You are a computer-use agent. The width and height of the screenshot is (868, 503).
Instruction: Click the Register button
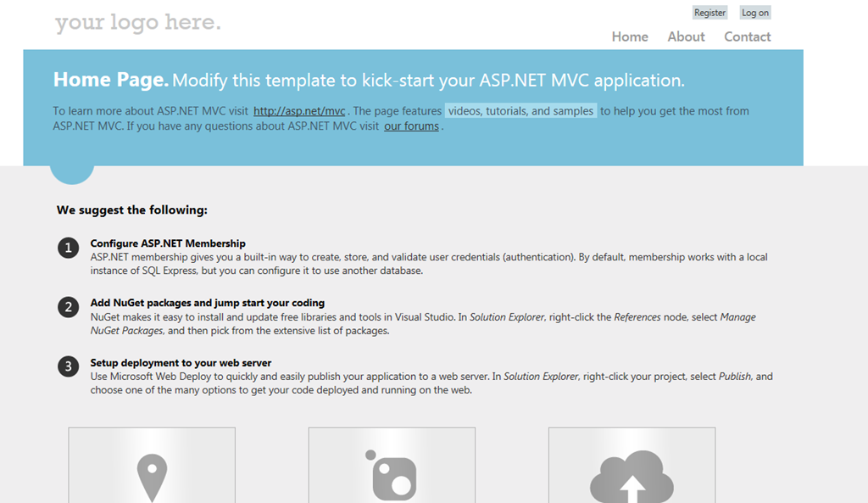click(x=709, y=13)
